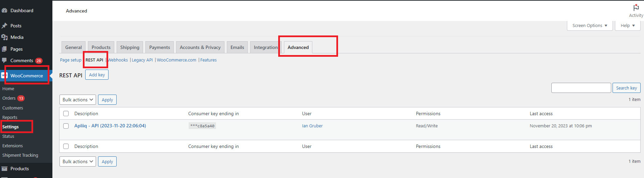
Task: Open the REST API sub-section link
Action: pos(94,60)
